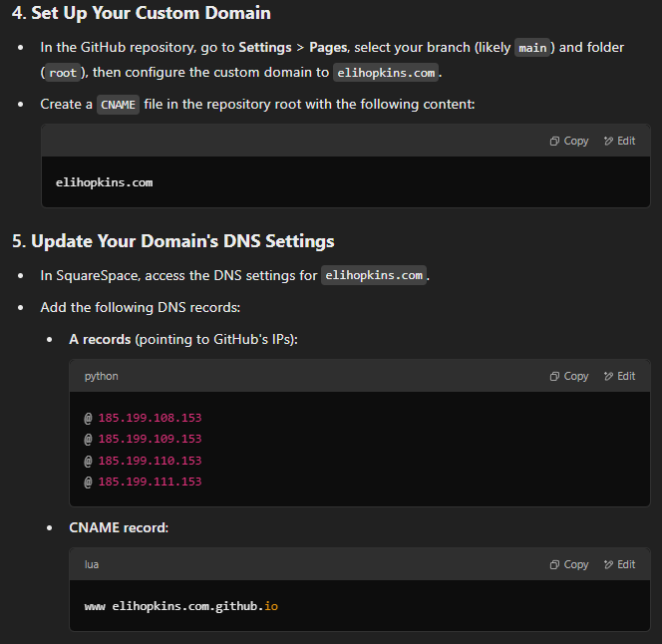Click the IP address 185.199.111.153
This screenshot has height=644, width=662.
(150, 482)
